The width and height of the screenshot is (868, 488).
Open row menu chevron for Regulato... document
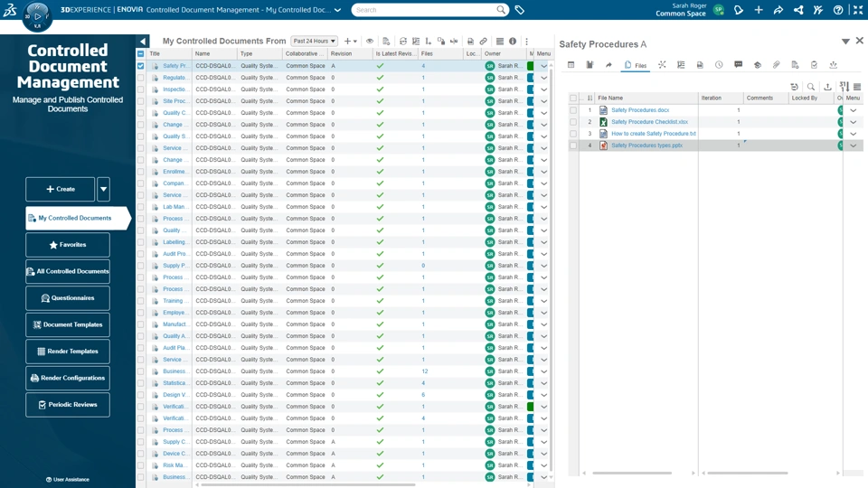(x=543, y=78)
